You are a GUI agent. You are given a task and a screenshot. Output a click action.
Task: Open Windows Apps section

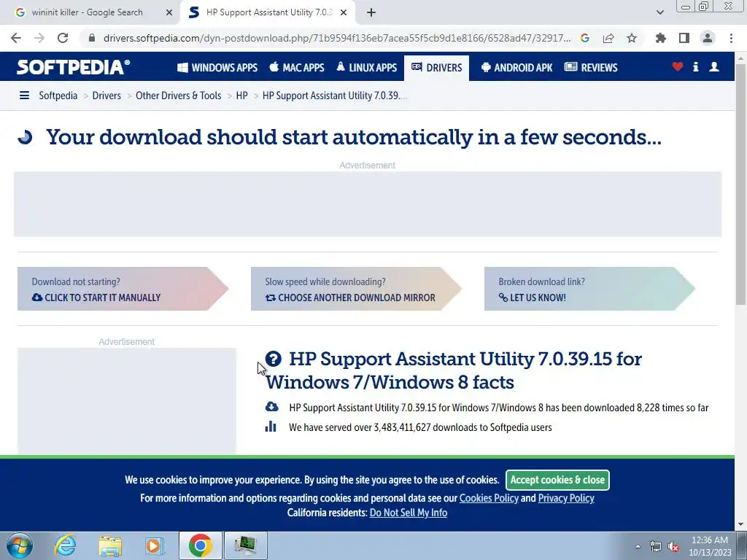tap(217, 68)
